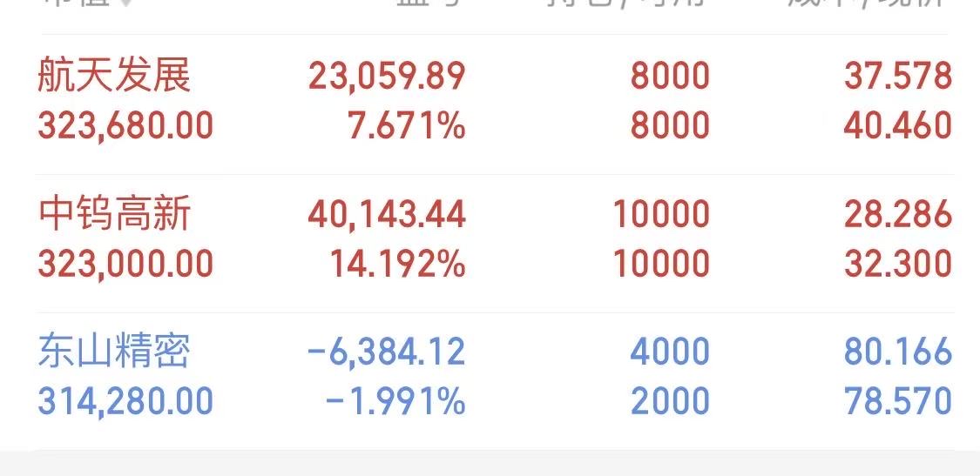Sort by the market value column header arrow
Viewport: 980px width, 476px height.
click(126, 3)
